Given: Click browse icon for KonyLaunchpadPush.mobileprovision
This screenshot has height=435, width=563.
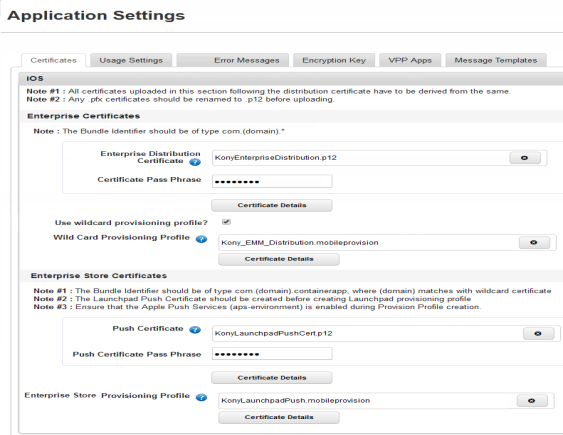Looking at the screenshot, I should coord(532,401).
